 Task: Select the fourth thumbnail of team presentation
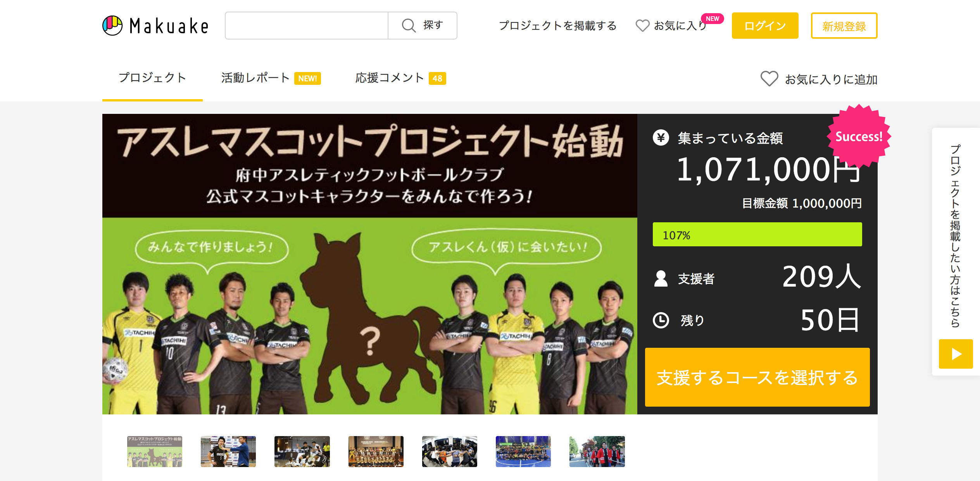[x=376, y=451]
